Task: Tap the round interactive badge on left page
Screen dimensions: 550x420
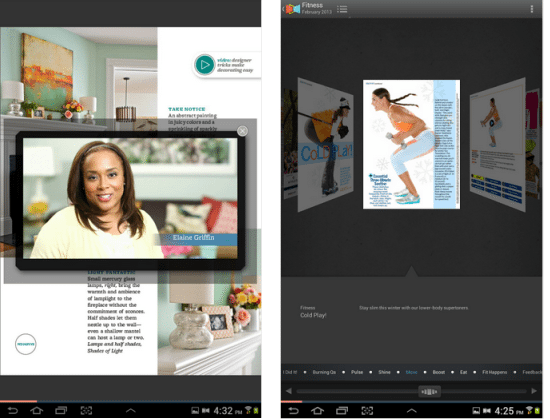Action: click(26, 344)
